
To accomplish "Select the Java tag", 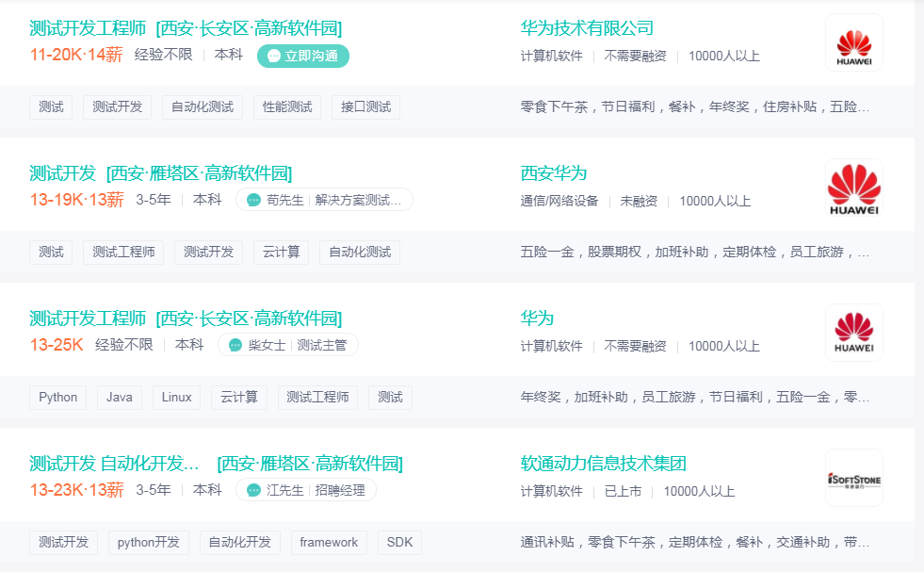I will [x=119, y=398].
